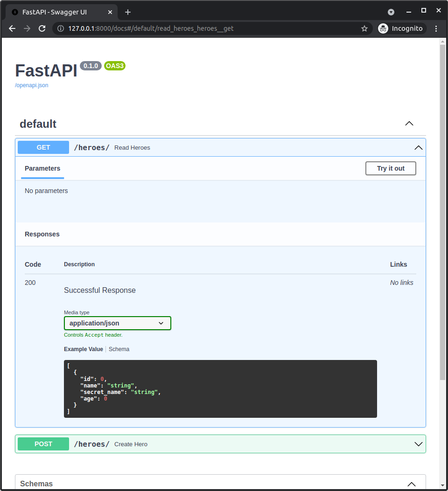This screenshot has width=448, height=491.
Task: Click the browser reload icon
Action: click(x=42, y=28)
